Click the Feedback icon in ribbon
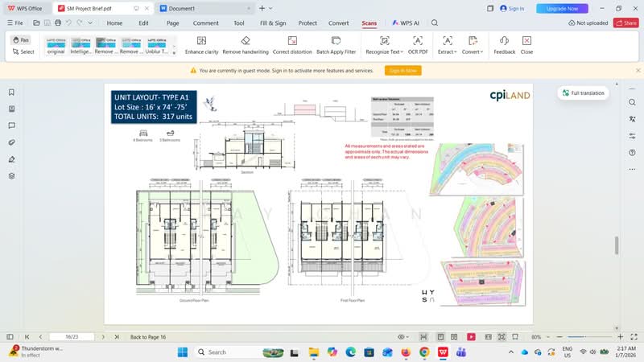644x362 pixels. click(505, 41)
